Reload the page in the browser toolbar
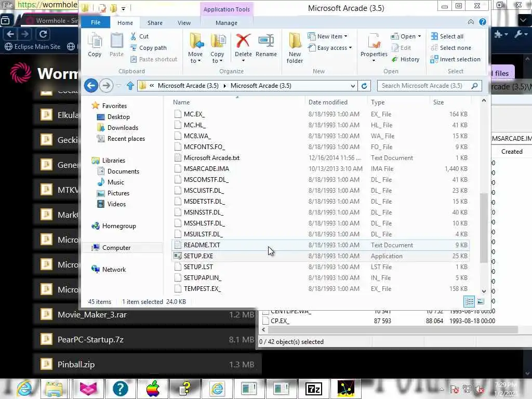Image resolution: width=532 pixels, height=399 pixels. (x=43, y=34)
